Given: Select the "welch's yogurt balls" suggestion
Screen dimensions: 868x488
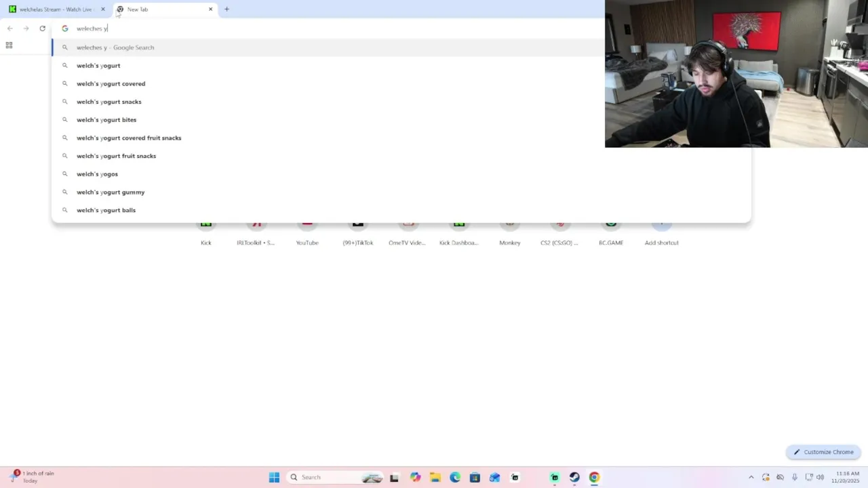Looking at the screenshot, I should click(x=106, y=210).
